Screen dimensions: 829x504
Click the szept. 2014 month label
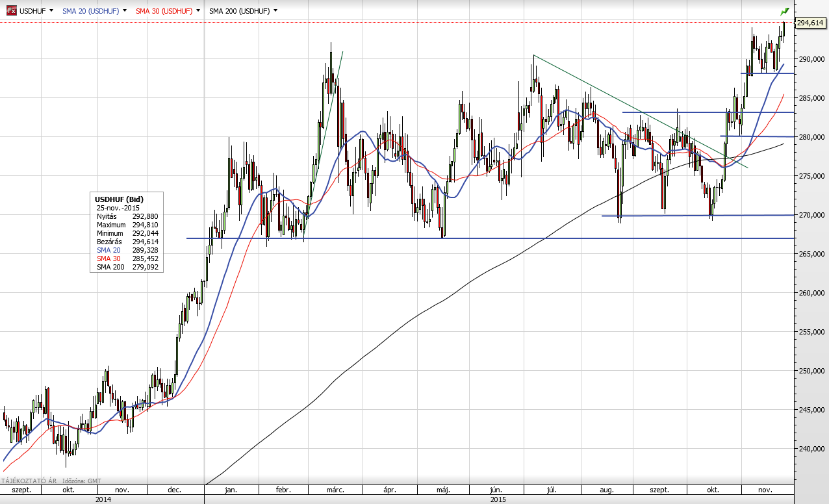tap(20, 490)
